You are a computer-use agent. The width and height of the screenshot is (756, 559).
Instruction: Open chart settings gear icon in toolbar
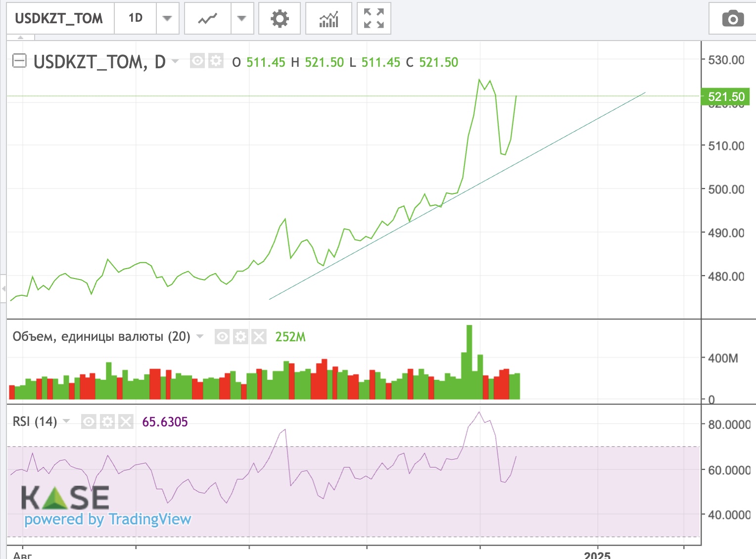280,18
